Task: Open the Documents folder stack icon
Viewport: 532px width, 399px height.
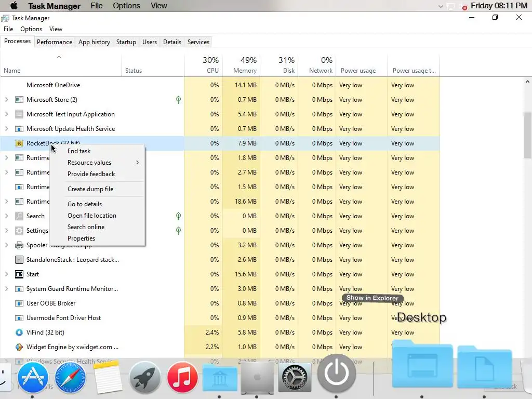Action: point(485,366)
